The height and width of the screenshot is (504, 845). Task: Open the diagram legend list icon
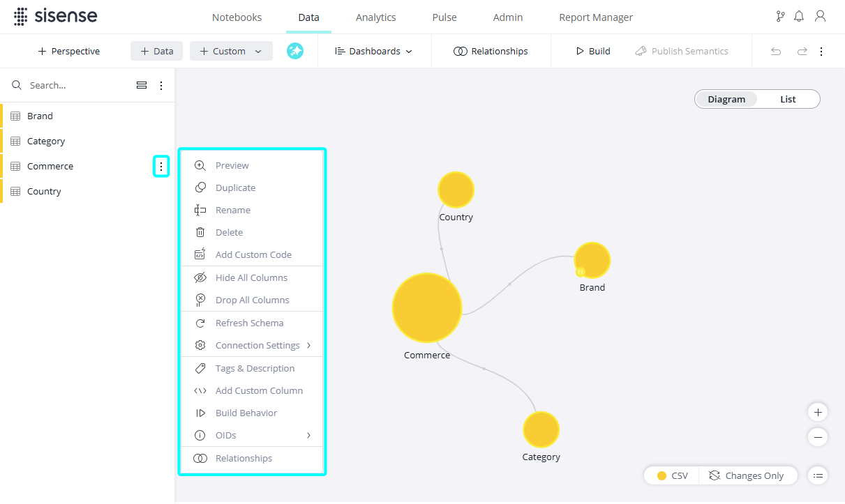pyautogui.click(x=818, y=475)
